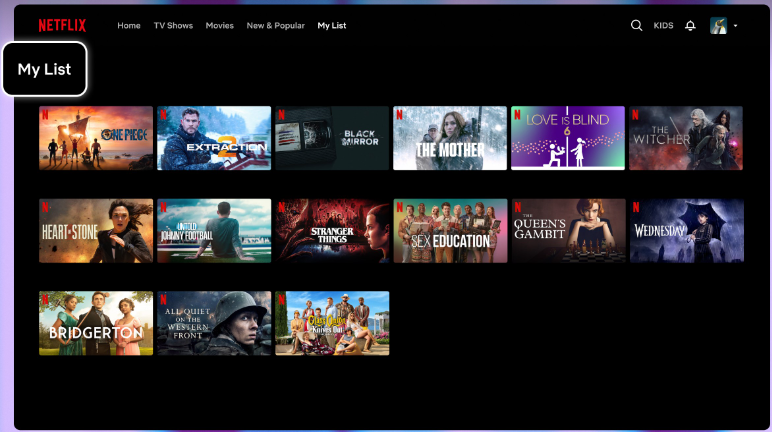Click the Netflix logo
Screen dimensions: 772x432
pyautogui.click(x=62, y=25)
